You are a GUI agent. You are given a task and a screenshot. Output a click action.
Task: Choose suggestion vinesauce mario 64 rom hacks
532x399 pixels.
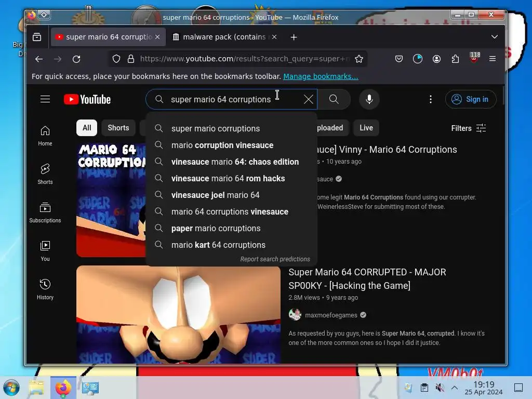(x=231, y=179)
